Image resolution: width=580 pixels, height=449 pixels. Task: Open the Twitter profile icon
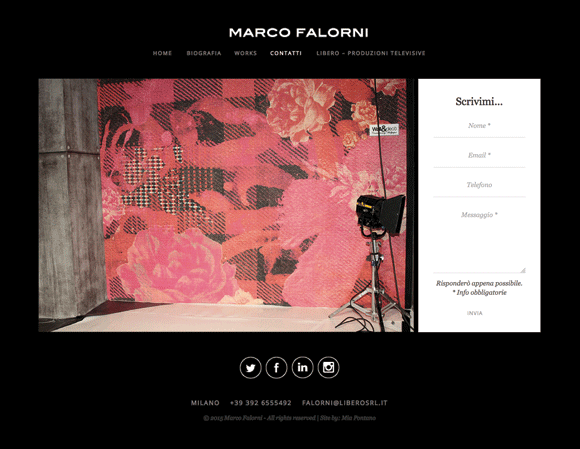coord(250,368)
